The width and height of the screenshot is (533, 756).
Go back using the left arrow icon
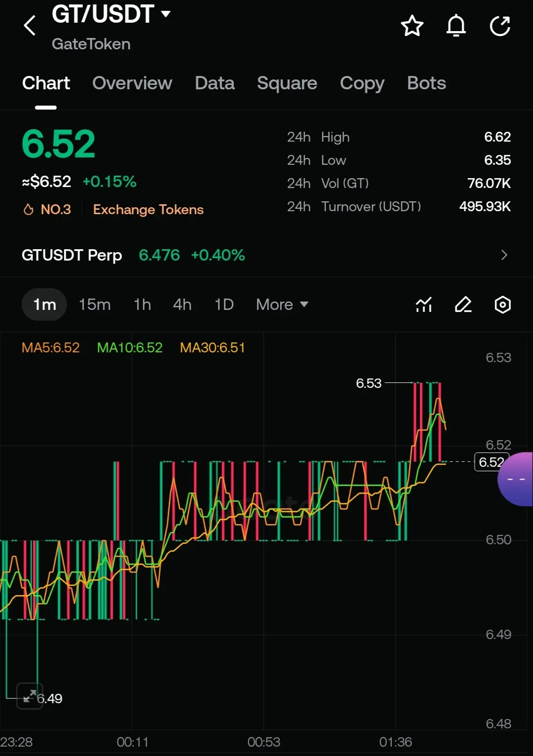point(30,26)
